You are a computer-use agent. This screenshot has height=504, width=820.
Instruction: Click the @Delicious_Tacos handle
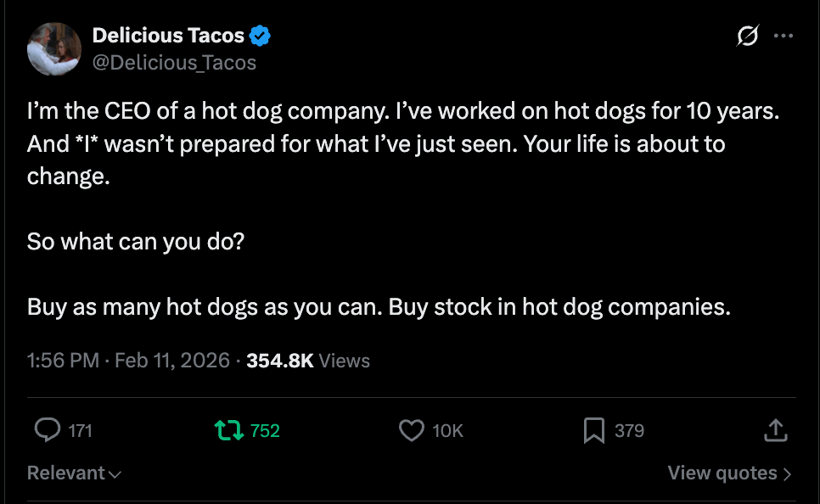174,63
